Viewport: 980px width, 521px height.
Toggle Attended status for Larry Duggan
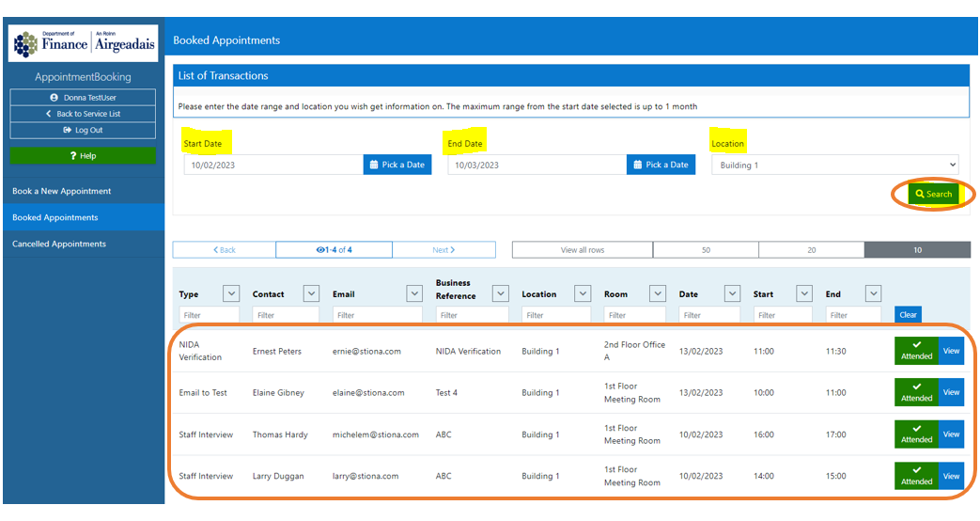[x=916, y=476]
